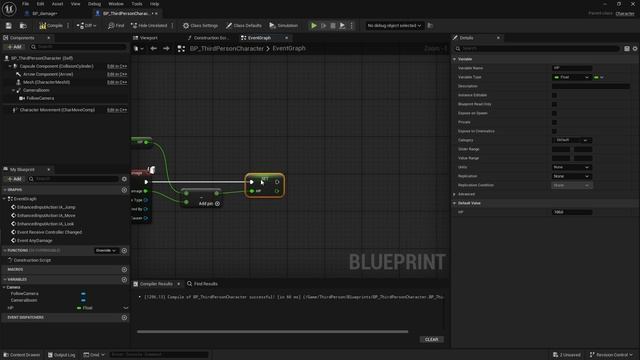The image size is (640, 360).
Task: Collapse the EventGraph tree entry
Action: [4, 199]
